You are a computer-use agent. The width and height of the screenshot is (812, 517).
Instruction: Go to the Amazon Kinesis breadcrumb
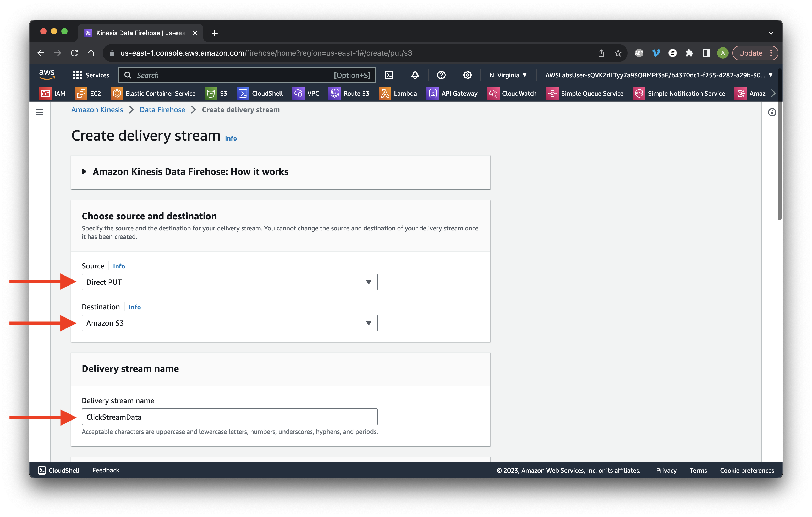(97, 110)
